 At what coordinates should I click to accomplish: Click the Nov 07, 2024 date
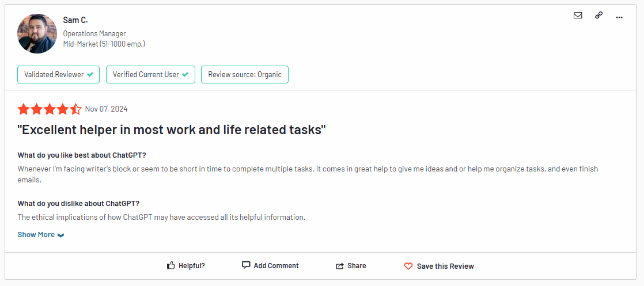coord(106,109)
